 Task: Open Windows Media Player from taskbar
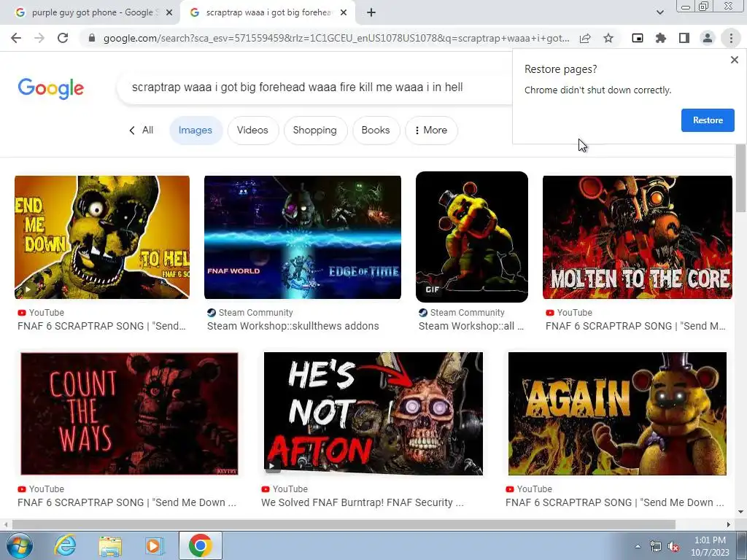point(155,545)
